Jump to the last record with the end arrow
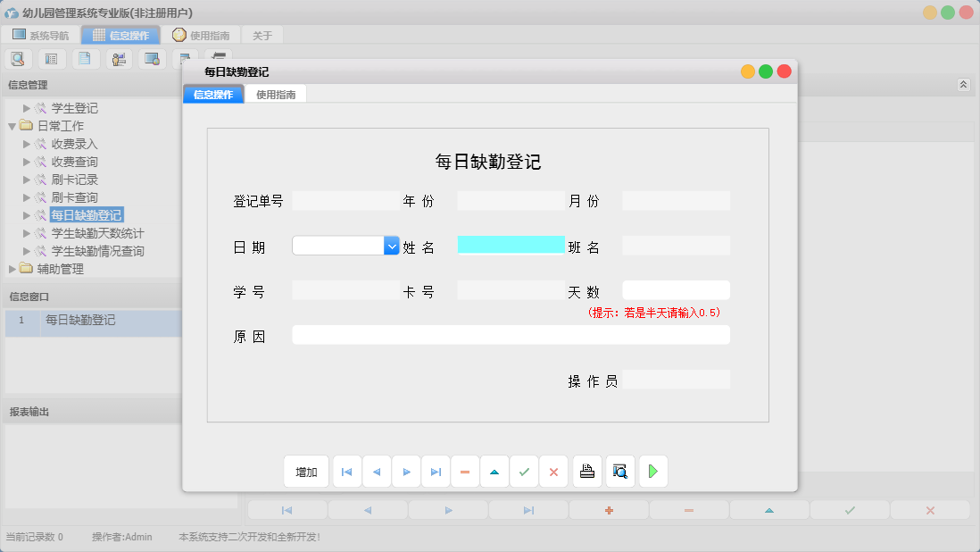The image size is (980, 552). tap(436, 471)
